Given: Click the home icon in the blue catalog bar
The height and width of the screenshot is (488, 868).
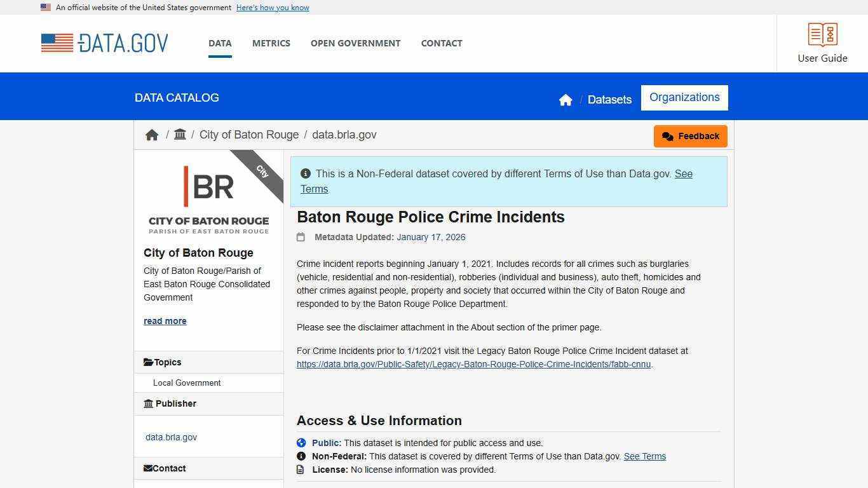Looking at the screenshot, I should tap(566, 100).
